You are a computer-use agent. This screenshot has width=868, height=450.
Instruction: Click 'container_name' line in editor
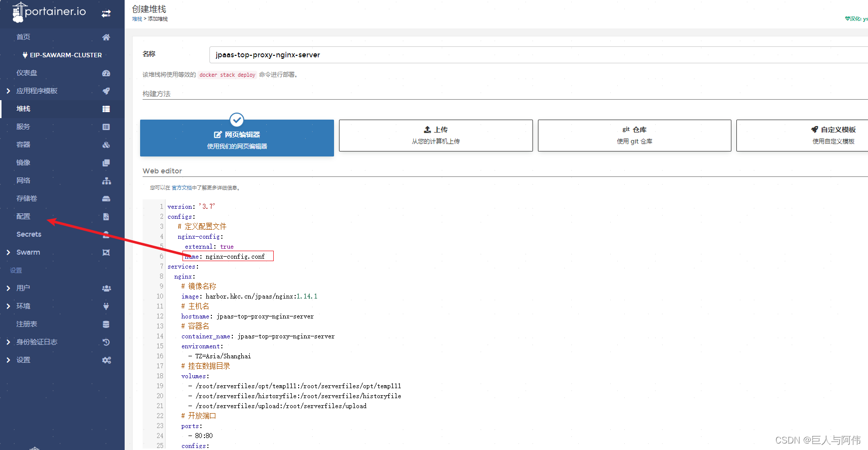point(258,336)
